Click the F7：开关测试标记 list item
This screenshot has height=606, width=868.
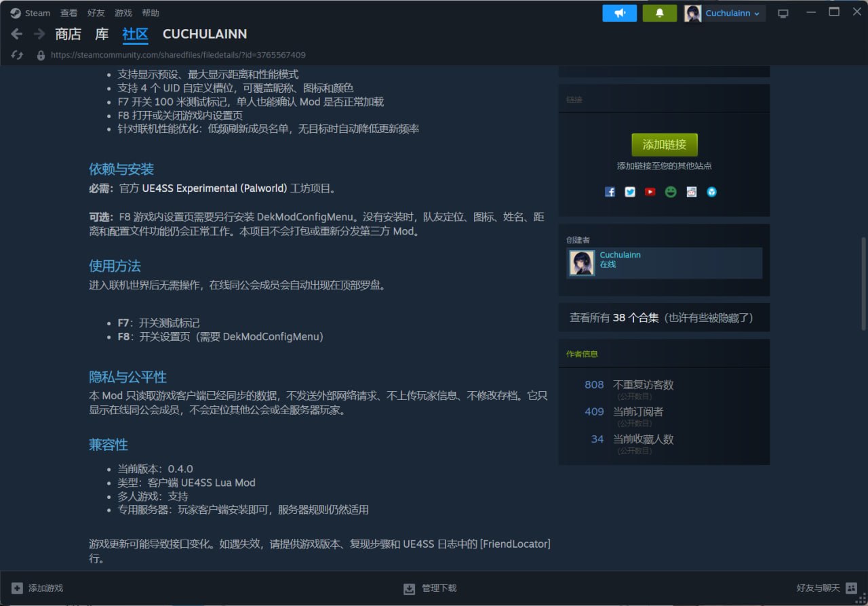[x=159, y=323]
